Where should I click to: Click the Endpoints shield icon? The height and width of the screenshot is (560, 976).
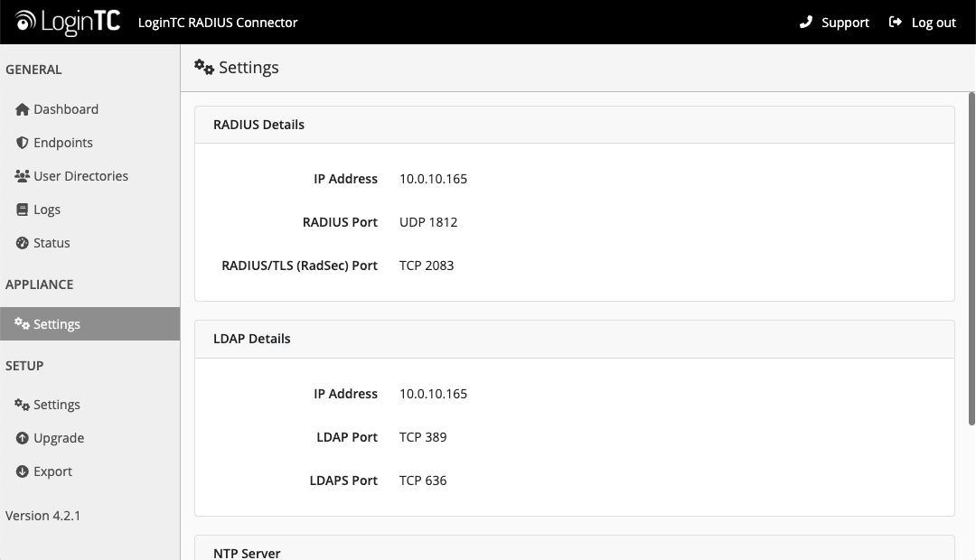23,143
